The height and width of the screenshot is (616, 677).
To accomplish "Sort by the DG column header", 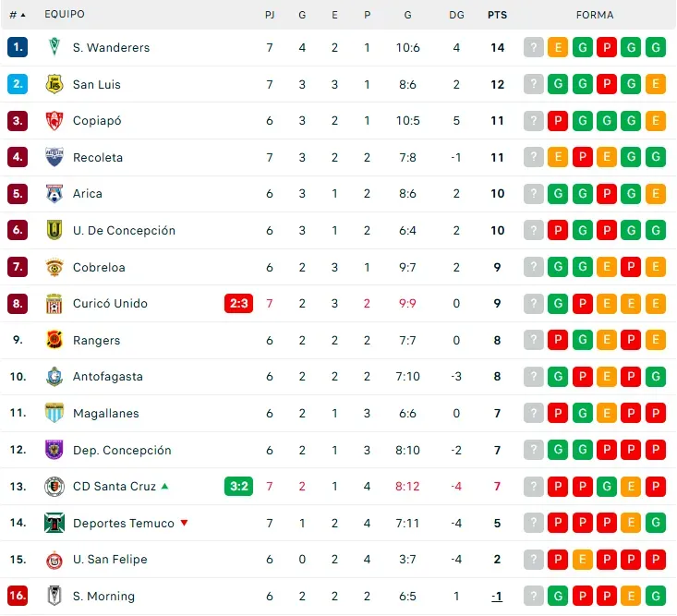I will click(456, 15).
